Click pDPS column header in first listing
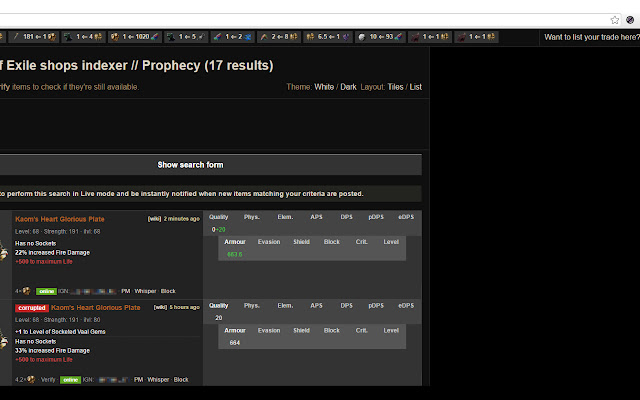The height and width of the screenshot is (400, 640). [x=376, y=217]
